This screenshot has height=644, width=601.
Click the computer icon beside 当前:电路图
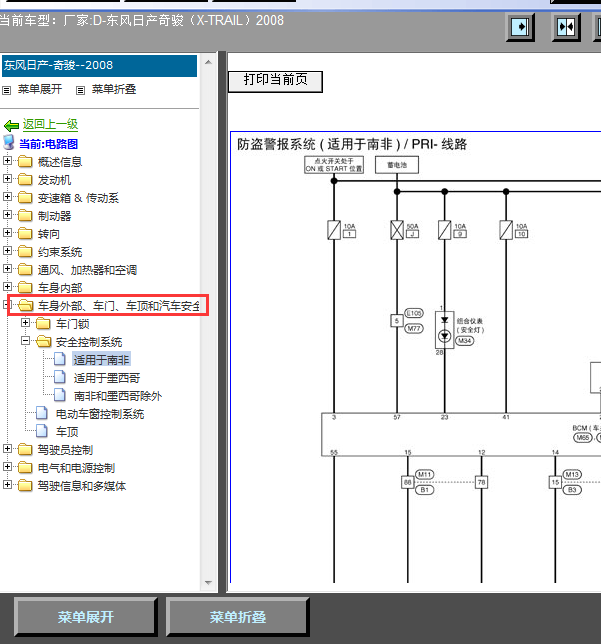pyautogui.click(x=9, y=143)
